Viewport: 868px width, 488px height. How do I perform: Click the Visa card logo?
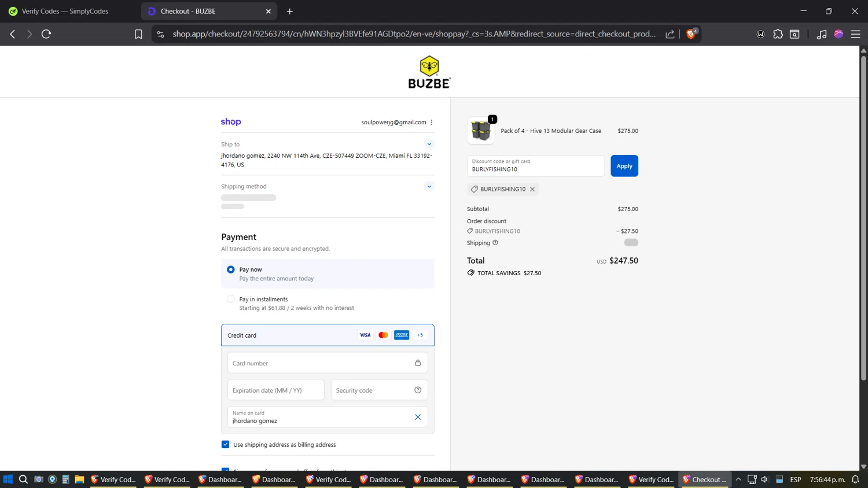pyautogui.click(x=365, y=335)
